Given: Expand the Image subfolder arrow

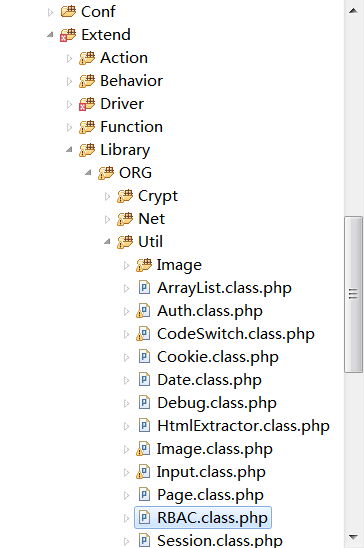Looking at the screenshot, I should (x=126, y=266).
